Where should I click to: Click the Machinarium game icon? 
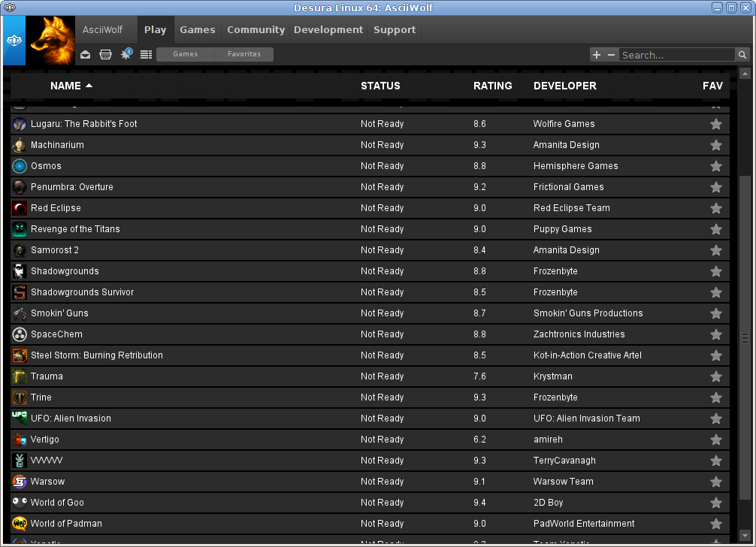20,145
